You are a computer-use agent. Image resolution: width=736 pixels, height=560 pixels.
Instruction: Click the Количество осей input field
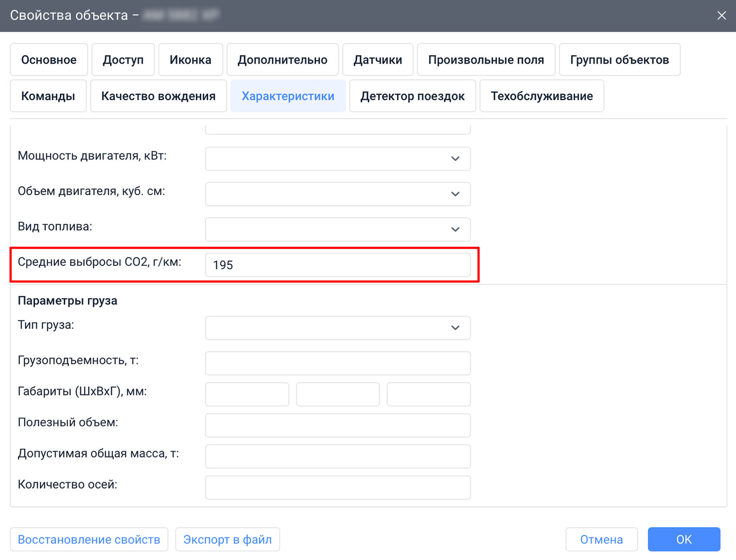tap(338, 487)
